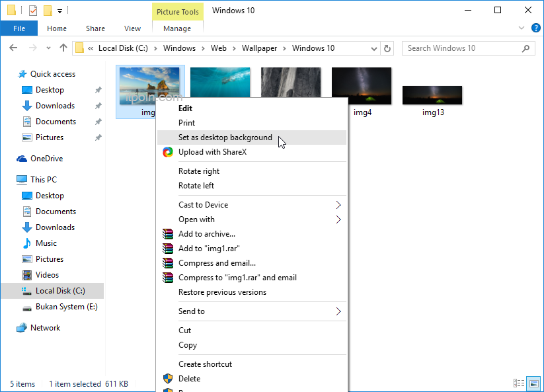Viewport: 544px width, 392px height.
Task: Open Network in the navigation pane
Action: click(45, 328)
